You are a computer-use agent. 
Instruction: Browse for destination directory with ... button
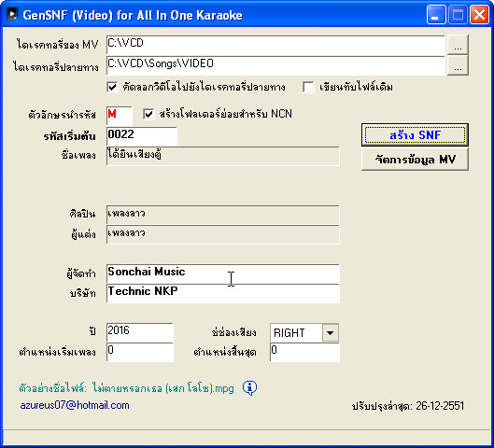pos(458,65)
